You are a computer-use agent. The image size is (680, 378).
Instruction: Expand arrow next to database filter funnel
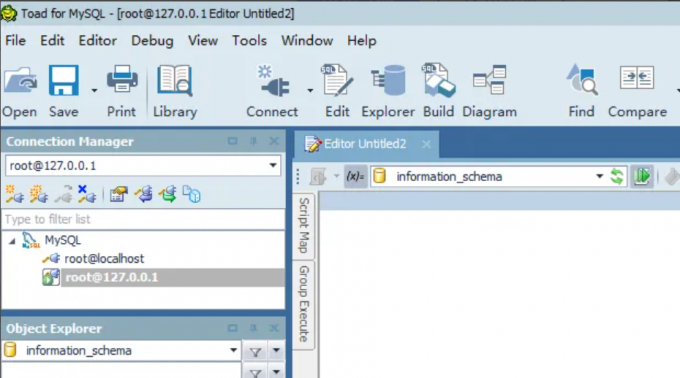coord(276,350)
